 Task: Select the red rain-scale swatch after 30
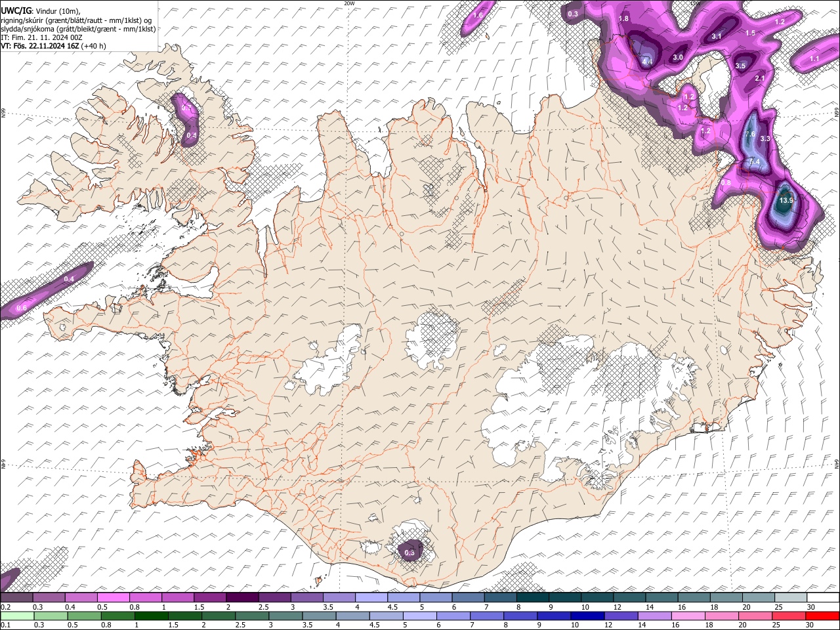click(823, 616)
